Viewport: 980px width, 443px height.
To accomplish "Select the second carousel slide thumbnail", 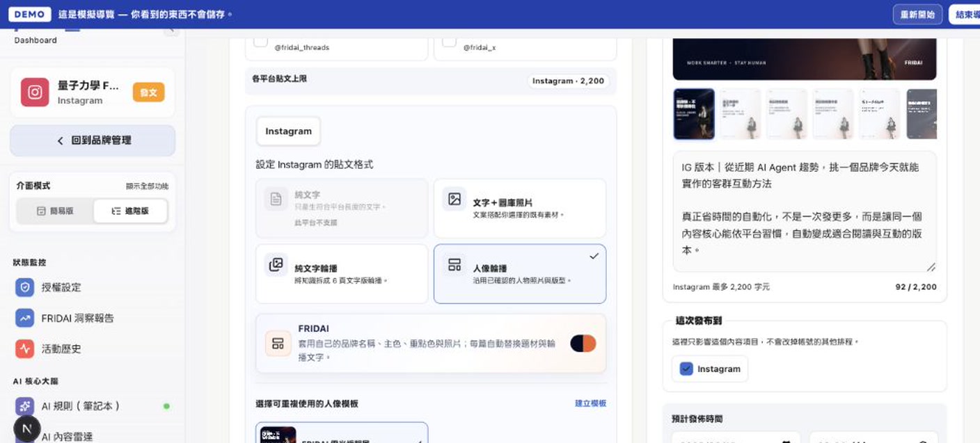I will [x=740, y=114].
